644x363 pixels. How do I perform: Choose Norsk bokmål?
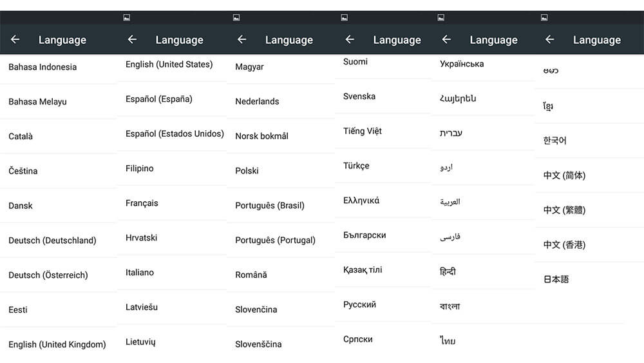click(x=281, y=135)
